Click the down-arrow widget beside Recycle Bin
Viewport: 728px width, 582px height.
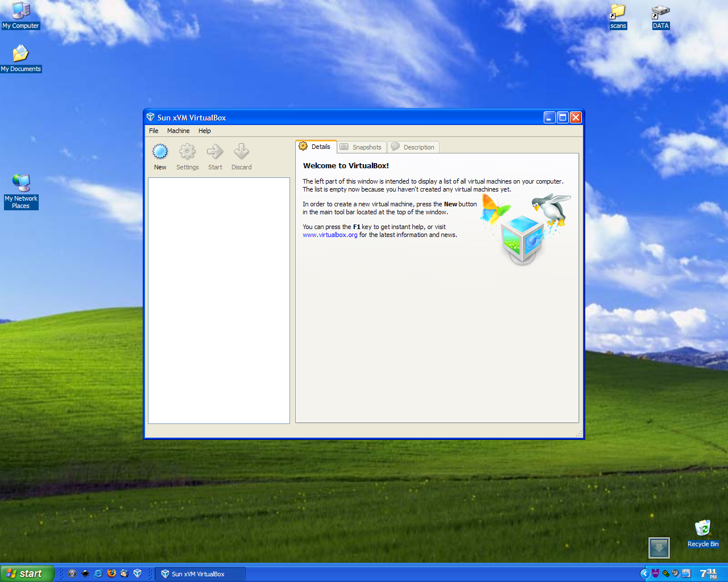click(x=659, y=548)
